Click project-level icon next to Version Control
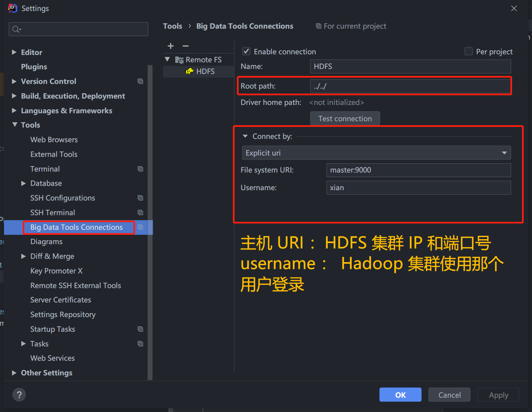The image size is (532, 412). (140, 81)
